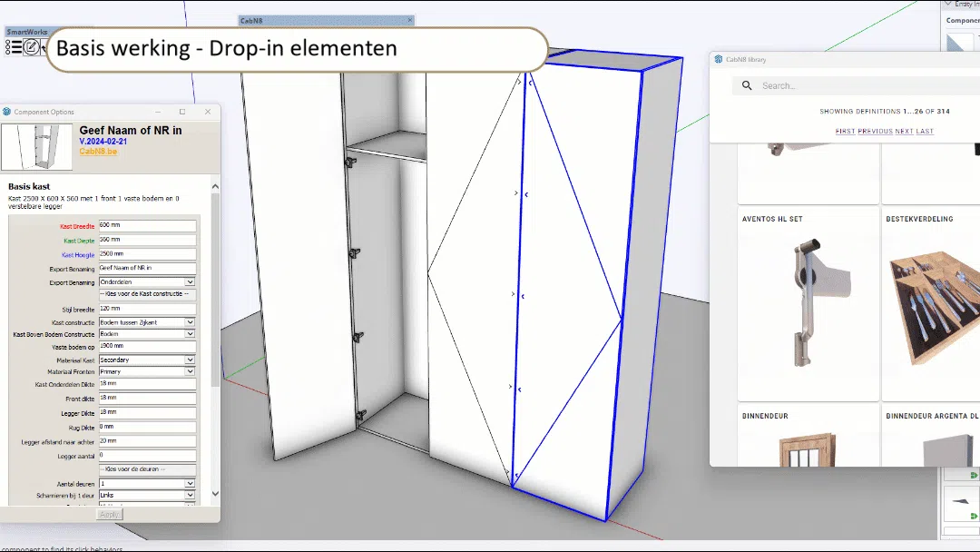
Task: Minimize the Component Options window
Action: [x=158, y=112]
